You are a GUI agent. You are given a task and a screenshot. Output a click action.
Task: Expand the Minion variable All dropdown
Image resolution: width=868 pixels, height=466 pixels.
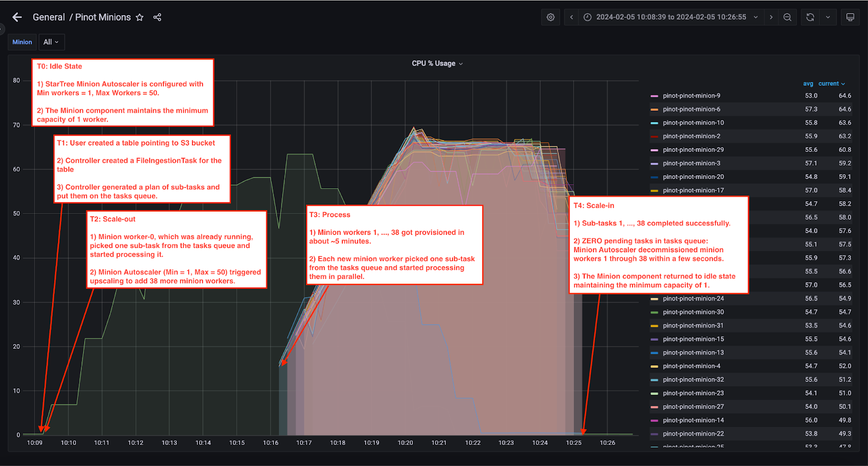[52, 42]
